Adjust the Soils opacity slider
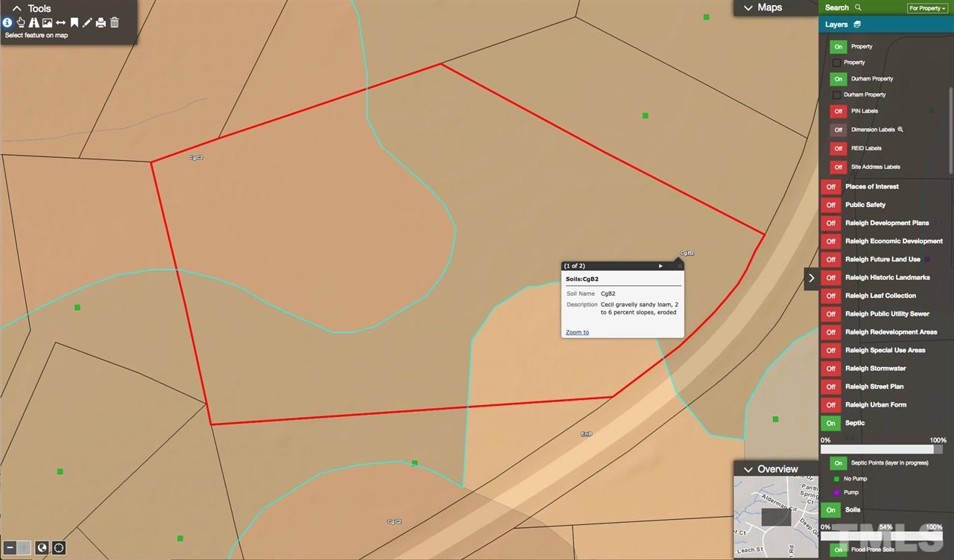The image size is (954, 560). tap(882, 536)
